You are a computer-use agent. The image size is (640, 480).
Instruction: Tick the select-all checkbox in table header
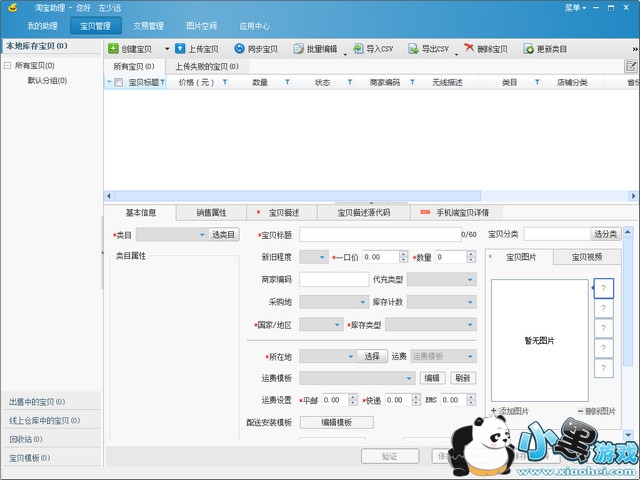click(119, 83)
